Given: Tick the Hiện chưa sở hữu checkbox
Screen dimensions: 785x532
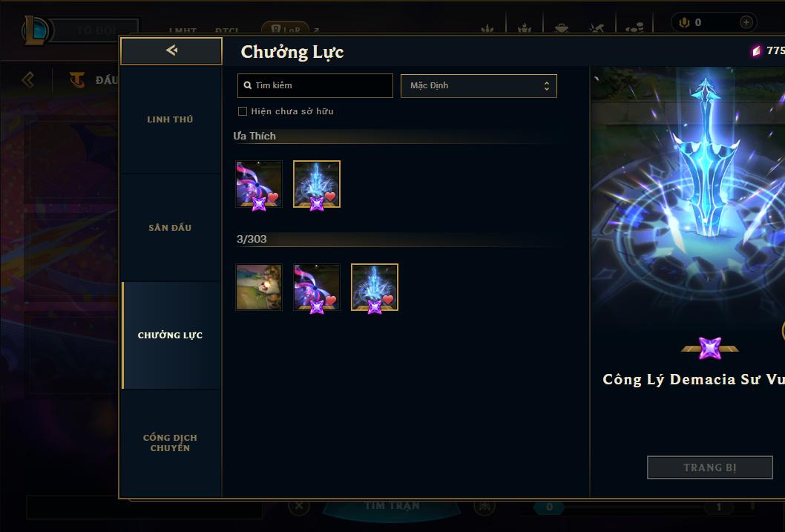Looking at the screenshot, I should click(243, 111).
